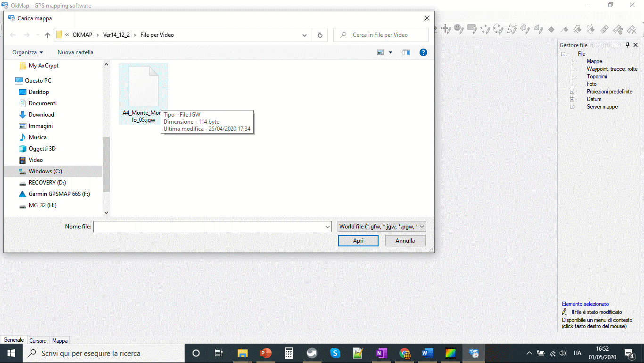The width and height of the screenshot is (644, 363).
Task: Open PowerPoint from taskbar
Action: tap(266, 353)
